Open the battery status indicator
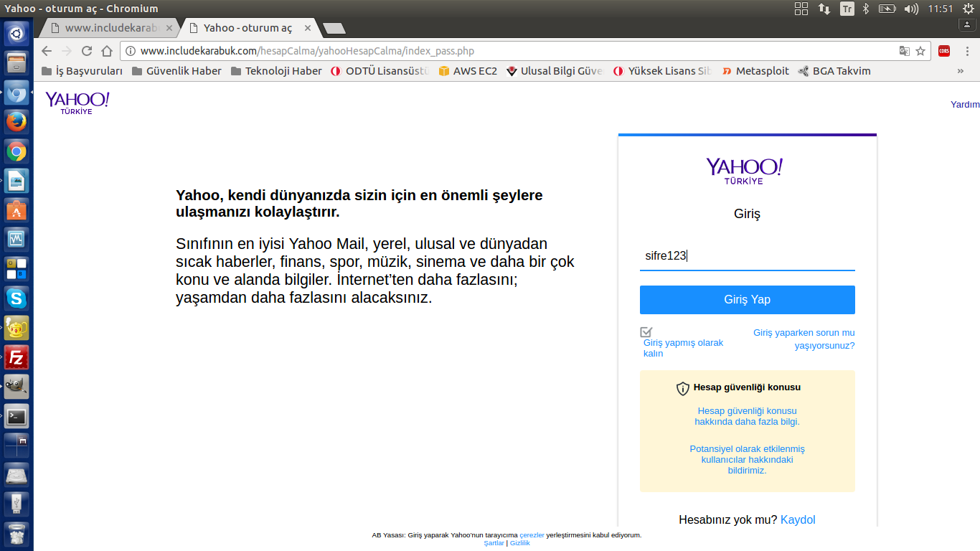 pyautogui.click(x=887, y=9)
